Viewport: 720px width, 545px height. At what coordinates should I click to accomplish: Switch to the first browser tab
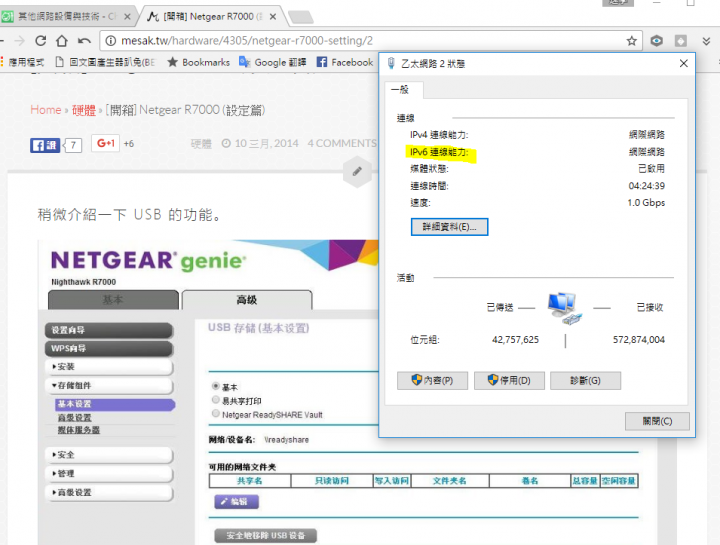click(67, 17)
